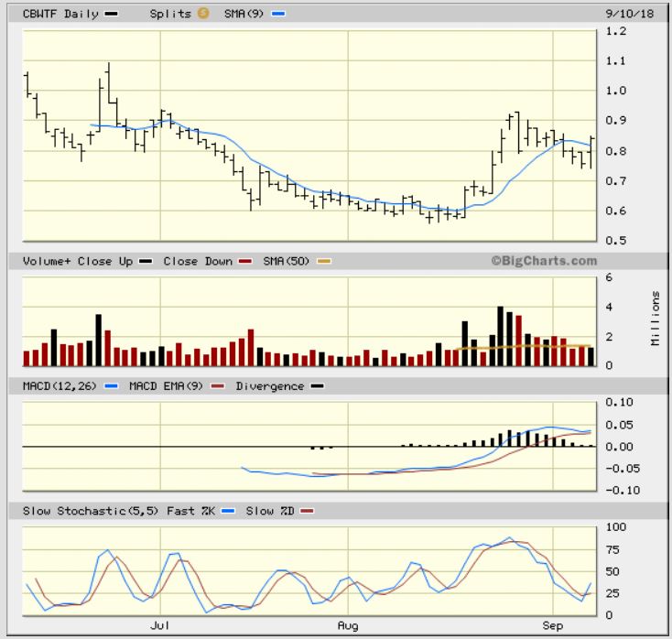Screen dimensions: 672x639
Task: Click the Aug label on time axis
Action: [x=348, y=625]
